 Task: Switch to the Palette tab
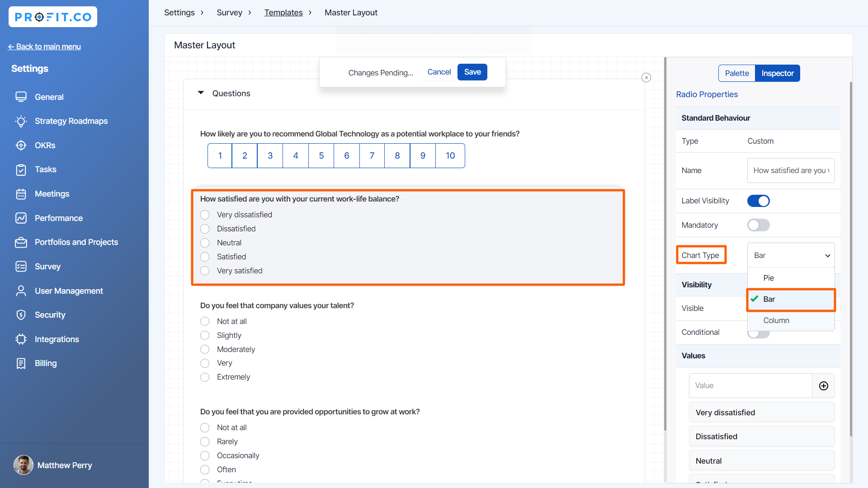pos(736,73)
